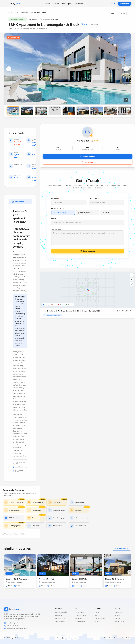Click the frosty-real logo in the header
Image resolution: width=135 pixels, height=644 pixels.
pyautogui.click(x=12, y=4)
